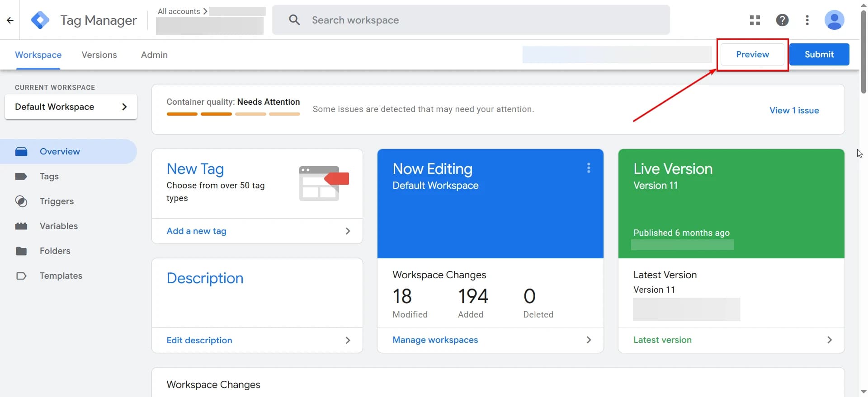Switch to the Versions tab
Screen dimensions: 868x397
(99, 55)
